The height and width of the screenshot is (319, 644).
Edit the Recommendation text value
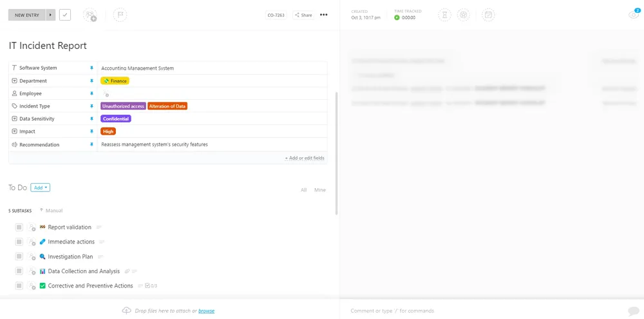click(x=155, y=145)
